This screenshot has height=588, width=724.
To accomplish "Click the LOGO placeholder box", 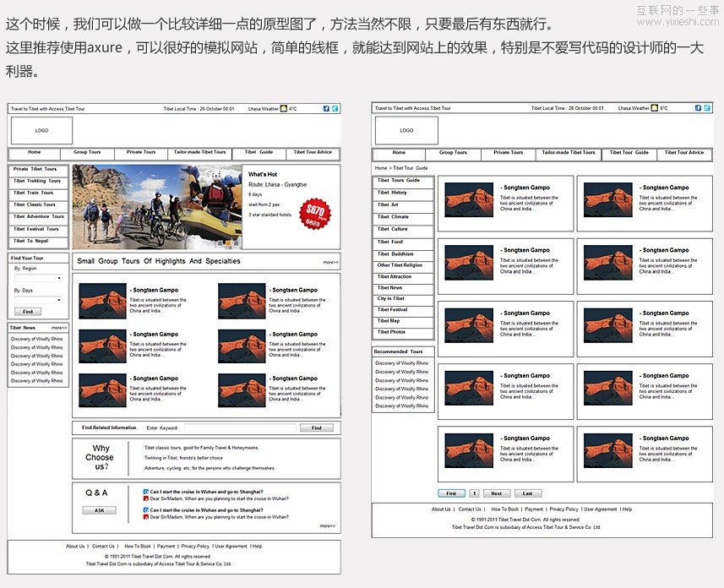I will 41,131.
